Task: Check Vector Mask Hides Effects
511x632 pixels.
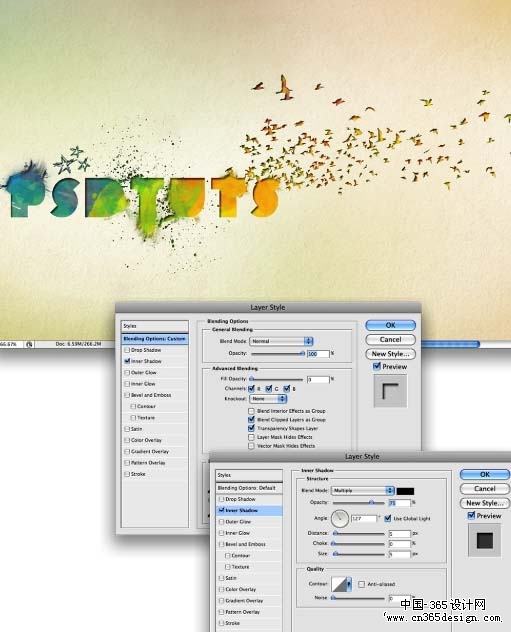Action: (251, 446)
